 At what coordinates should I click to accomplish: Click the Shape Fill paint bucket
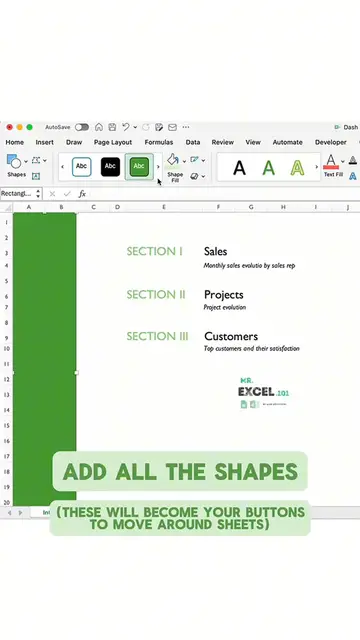[x=173, y=160]
